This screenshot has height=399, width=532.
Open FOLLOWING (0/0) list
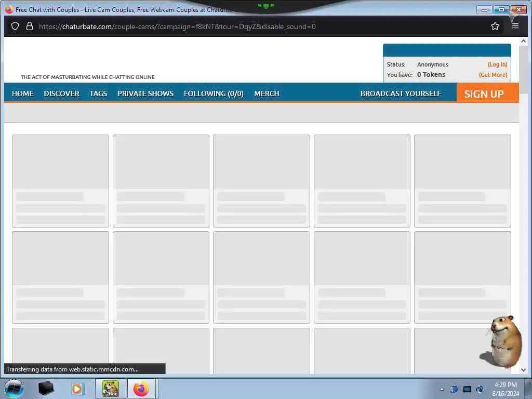tap(214, 94)
